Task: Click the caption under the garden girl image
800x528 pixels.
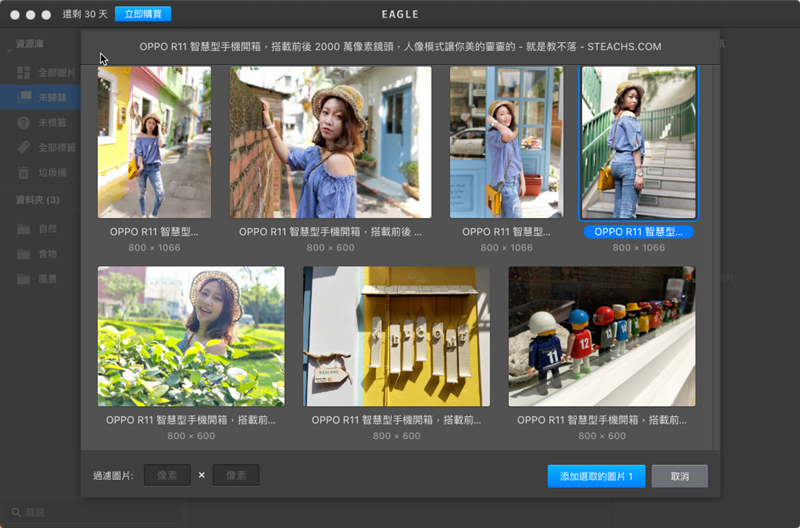Action: pyautogui.click(x=191, y=420)
